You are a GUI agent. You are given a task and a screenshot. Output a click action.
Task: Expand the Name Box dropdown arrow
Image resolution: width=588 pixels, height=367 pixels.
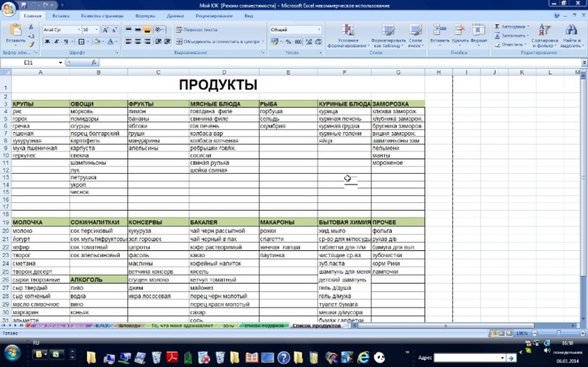[x=60, y=63]
